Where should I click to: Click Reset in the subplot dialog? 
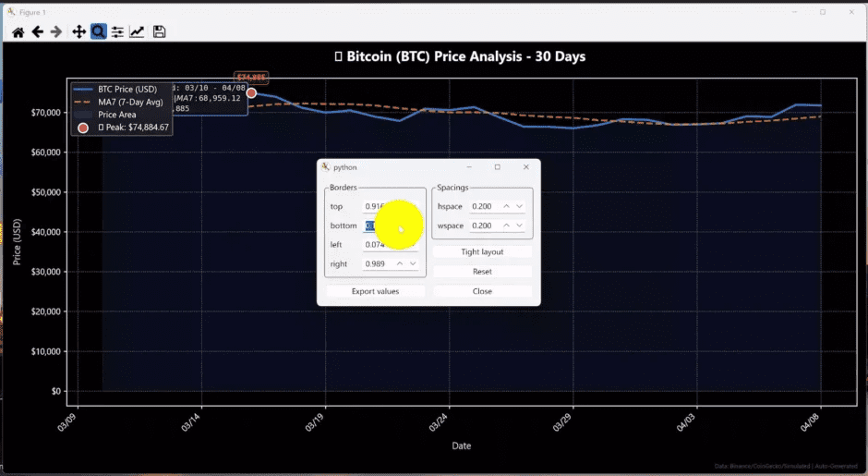coord(482,272)
